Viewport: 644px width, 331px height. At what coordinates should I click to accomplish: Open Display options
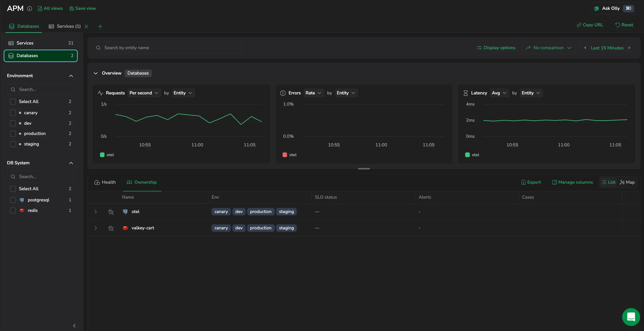point(496,48)
